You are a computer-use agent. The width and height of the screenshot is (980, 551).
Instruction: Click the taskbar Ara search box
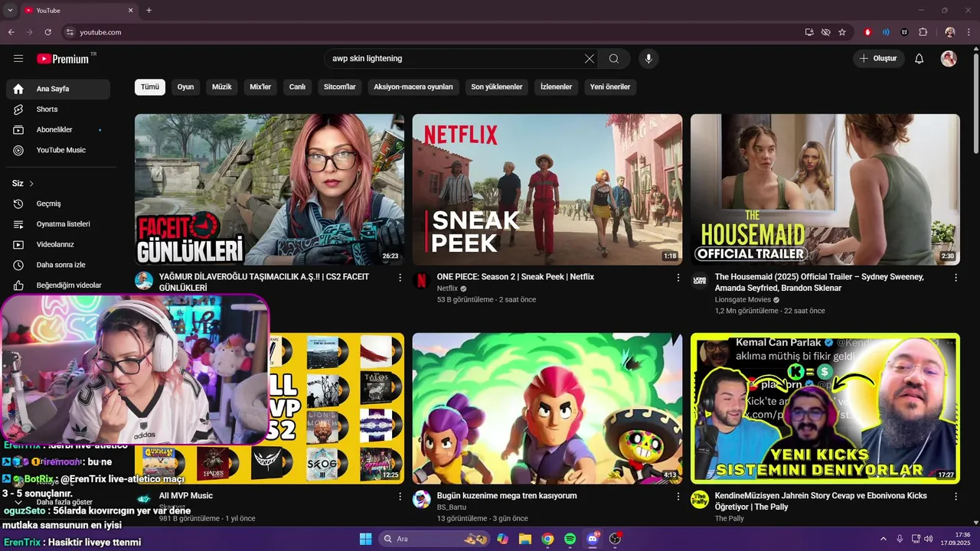[434, 539]
